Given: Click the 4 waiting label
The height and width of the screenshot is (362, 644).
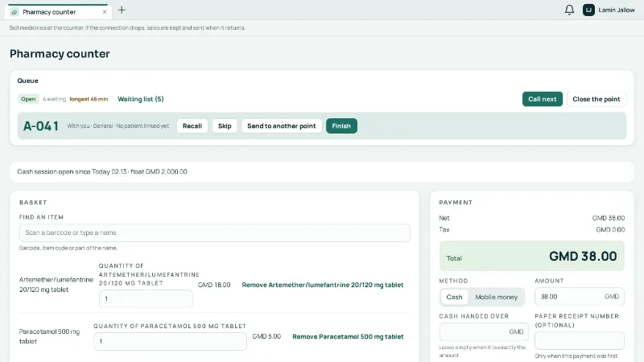Looking at the screenshot, I should point(54,99).
